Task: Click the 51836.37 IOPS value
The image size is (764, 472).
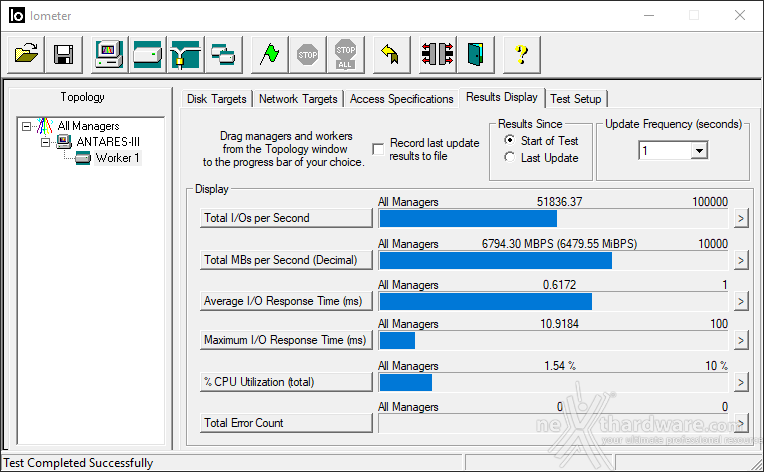Action: point(559,202)
